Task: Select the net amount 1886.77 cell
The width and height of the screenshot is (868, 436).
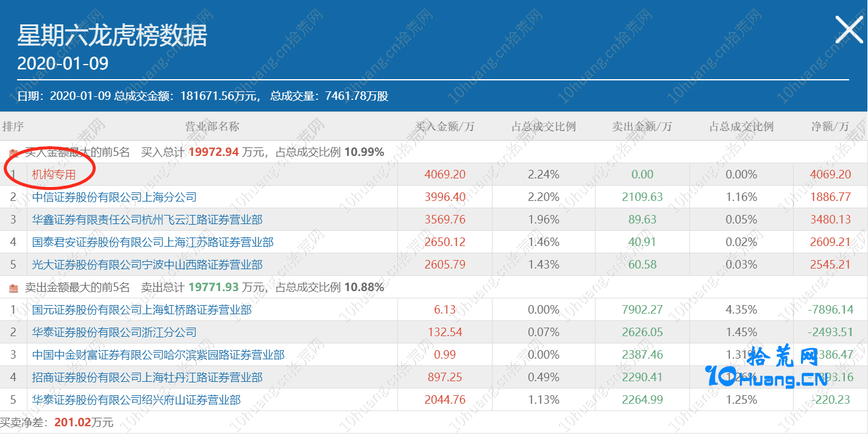Action: (830, 197)
